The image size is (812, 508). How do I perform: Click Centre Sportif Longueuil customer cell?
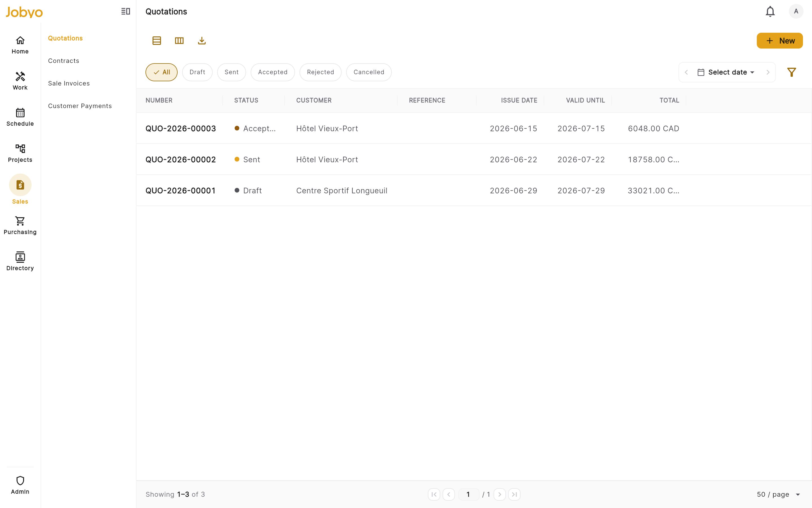coord(342,190)
